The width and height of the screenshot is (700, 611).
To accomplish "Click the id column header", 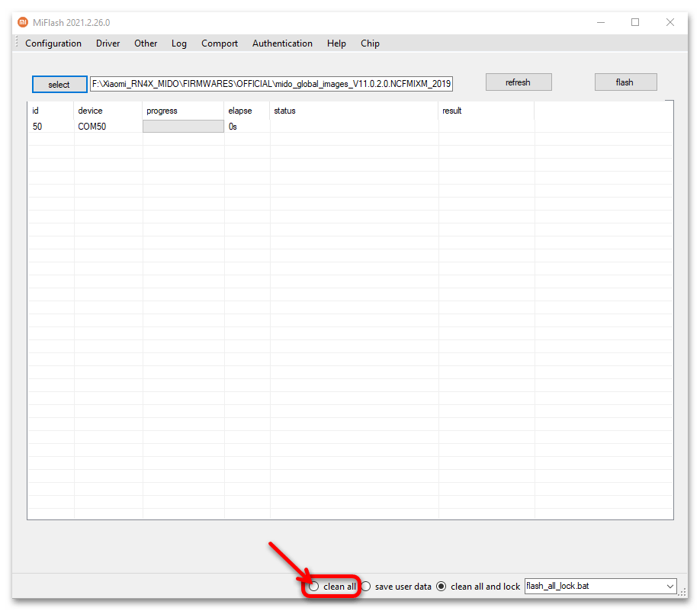I will tap(50, 111).
